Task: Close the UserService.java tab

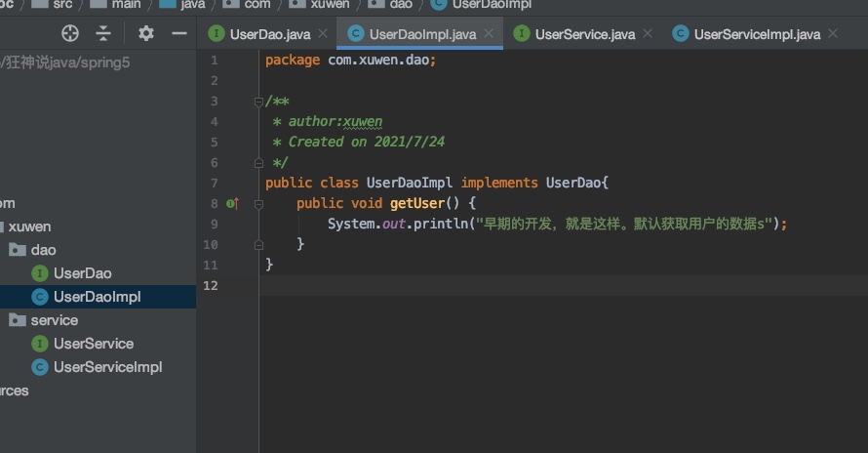Action: [x=648, y=34]
